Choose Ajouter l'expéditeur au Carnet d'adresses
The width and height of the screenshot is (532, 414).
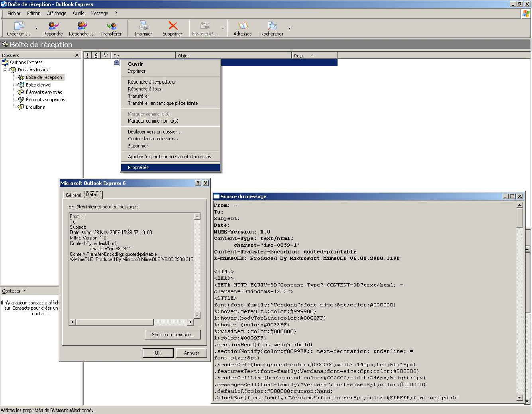pos(170,157)
